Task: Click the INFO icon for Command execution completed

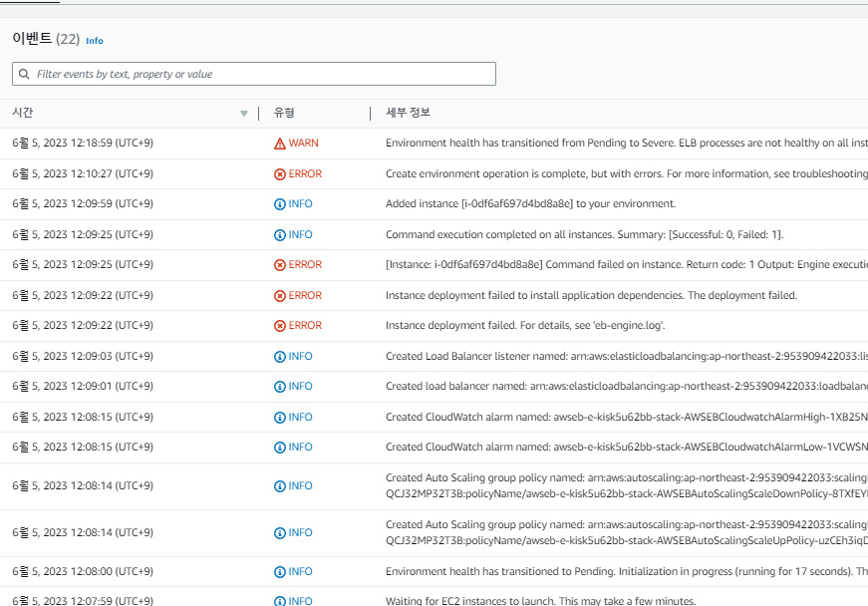Action: coord(280,235)
